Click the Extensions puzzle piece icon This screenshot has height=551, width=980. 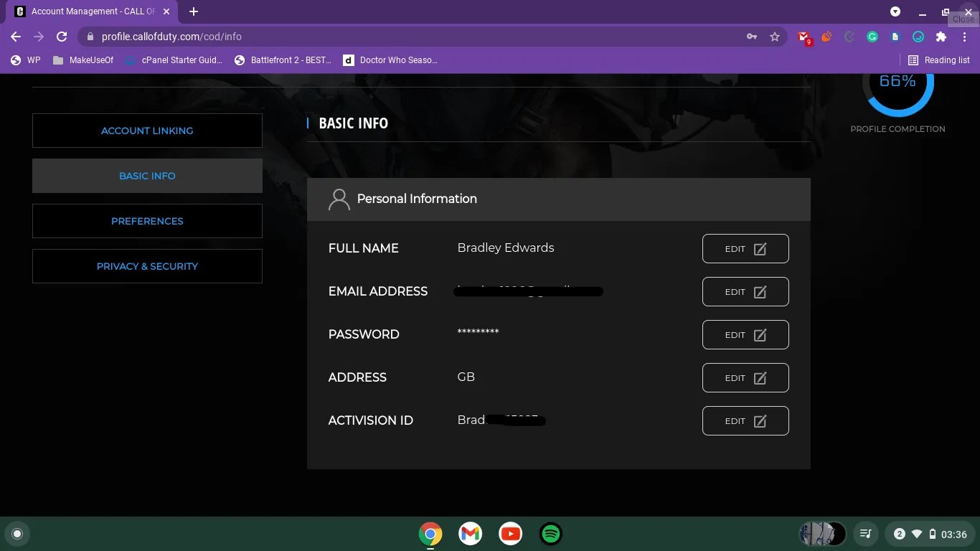pos(941,36)
